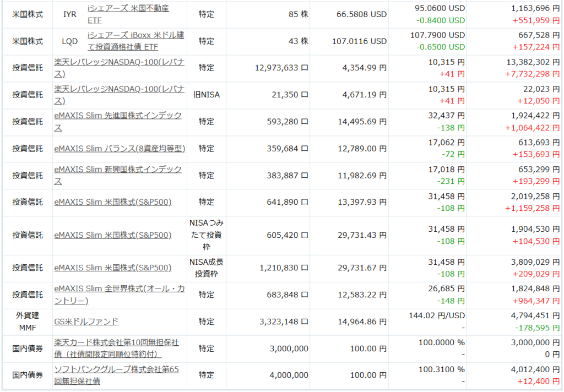564x392 pixels.
Task: Click the 593,280 口 holding quantity
Action: pyautogui.click(x=288, y=122)
